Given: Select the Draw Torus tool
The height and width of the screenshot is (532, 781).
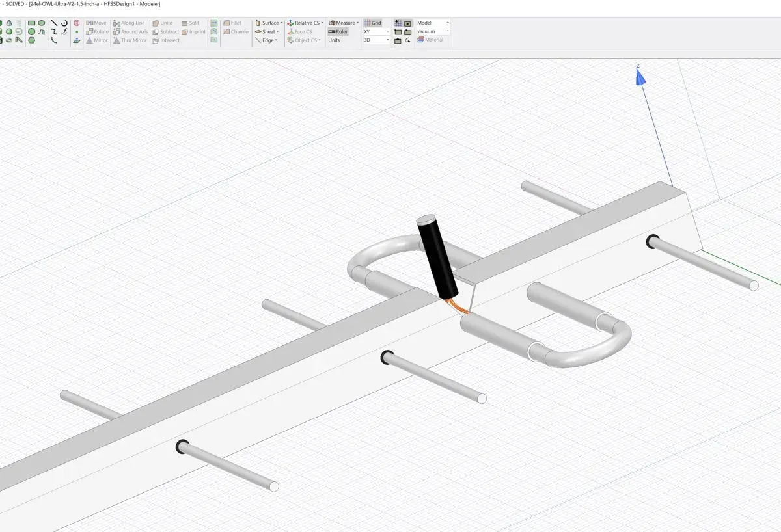Looking at the screenshot, I should [x=9, y=40].
